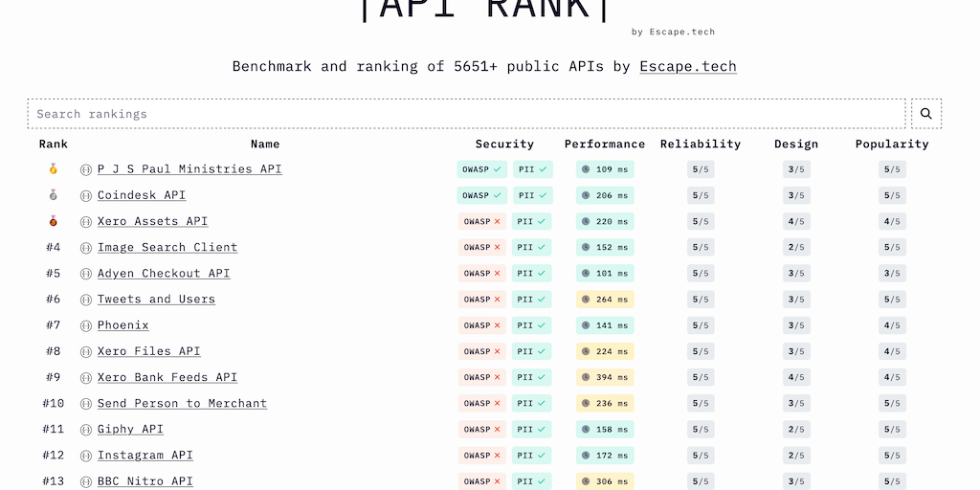Viewport: 980px width, 490px height.
Task: Open the Giphy API link
Action: click(x=130, y=430)
